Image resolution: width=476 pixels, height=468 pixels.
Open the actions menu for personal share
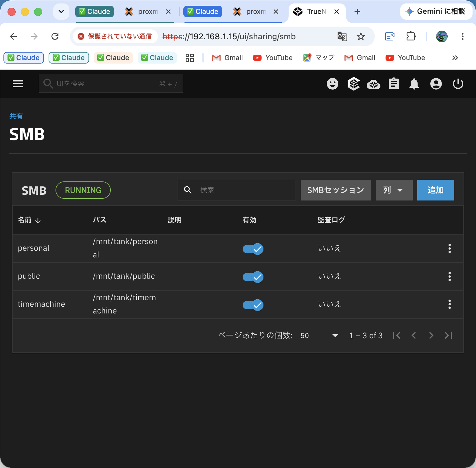pyautogui.click(x=450, y=248)
